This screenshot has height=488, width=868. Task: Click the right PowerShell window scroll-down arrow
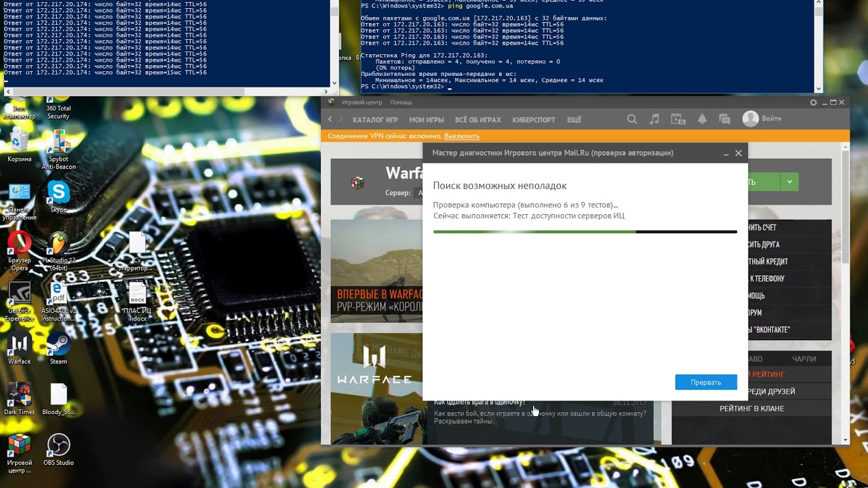click(x=818, y=89)
